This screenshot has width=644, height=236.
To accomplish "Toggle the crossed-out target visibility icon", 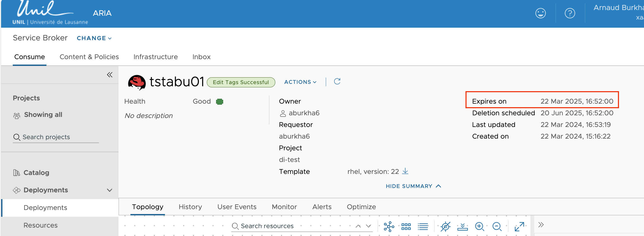I will pos(446,226).
